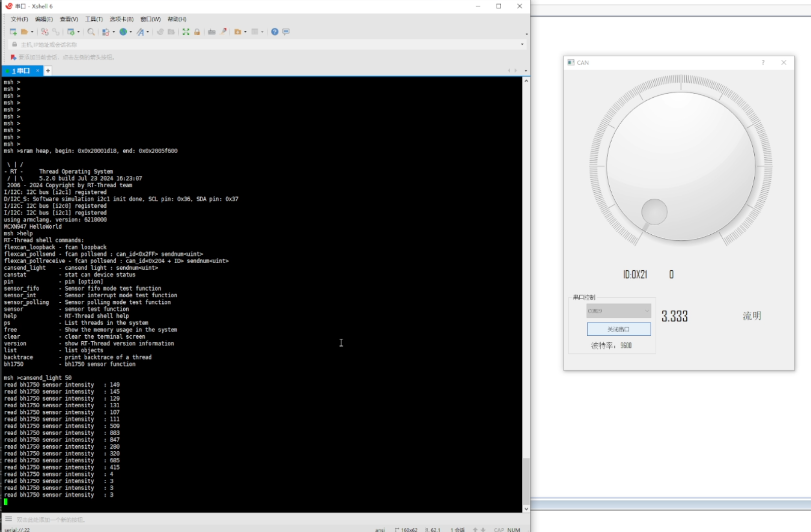Image resolution: width=811 pixels, height=532 pixels.
Task: Click the quick-command bar menu icon at bottom left
Action: (x=8, y=519)
